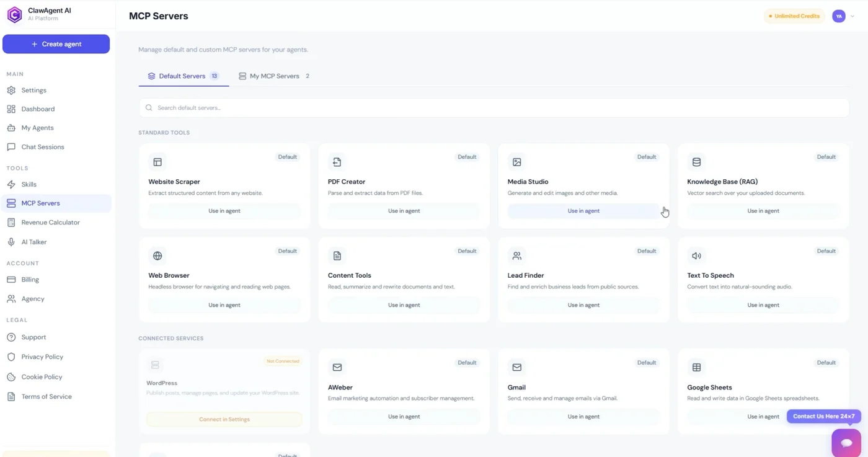This screenshot has width=868, height=457.
Task: Click the Media Studio image icon
Action: tap(516, 162)
